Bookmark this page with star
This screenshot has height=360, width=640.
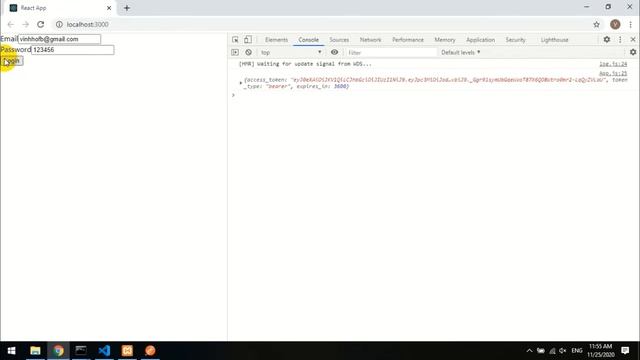(596, 24)
